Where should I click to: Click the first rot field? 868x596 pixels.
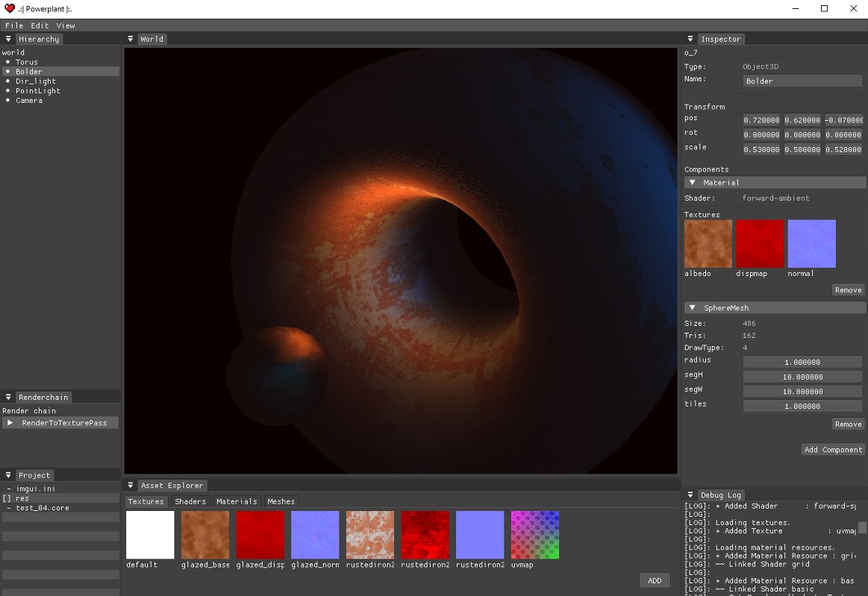[x=761, y=134]
